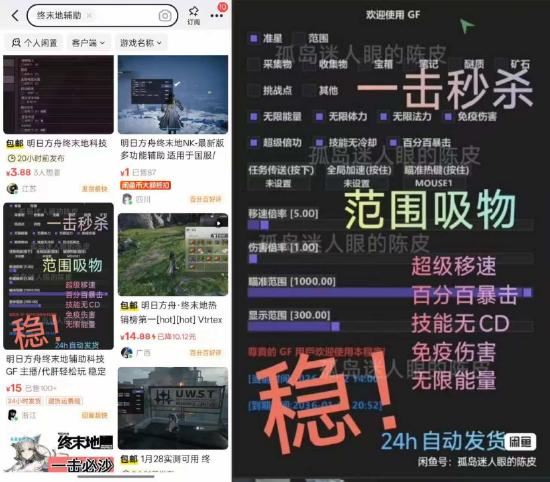550x482 pixels.
Task: Enable the 宝箱 checkbox
Action: point(365,64)
